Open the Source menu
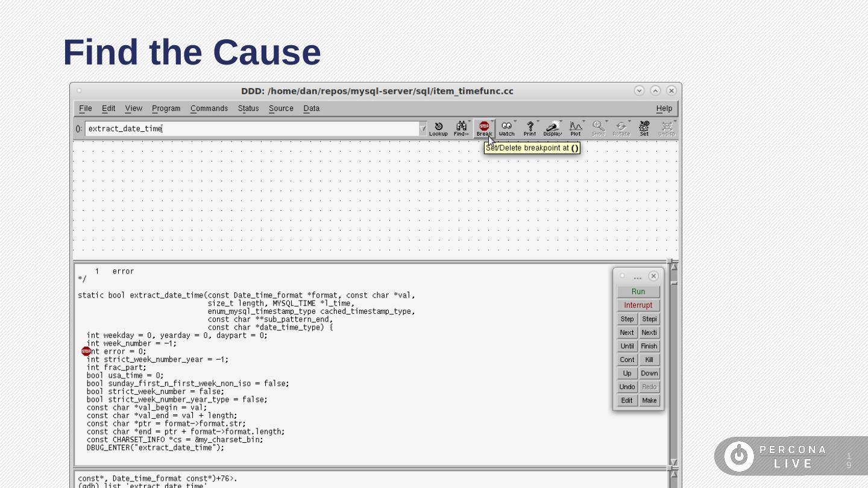 (281, 108)
